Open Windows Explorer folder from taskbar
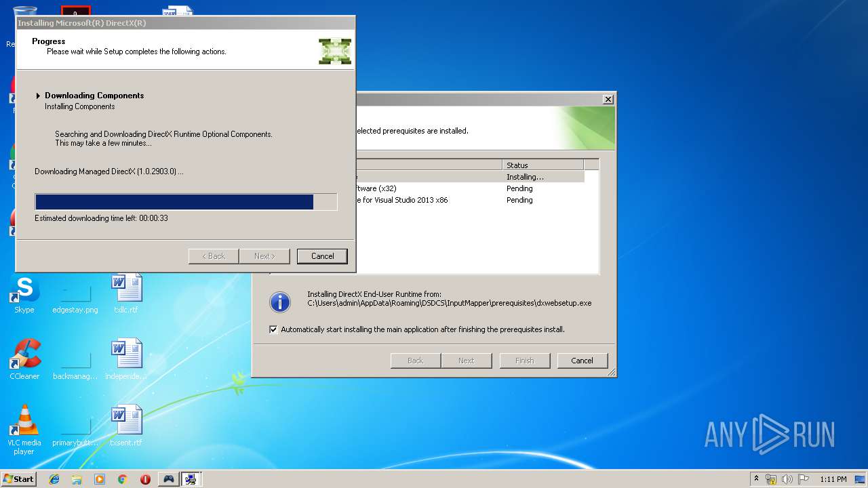 point(77,479)
